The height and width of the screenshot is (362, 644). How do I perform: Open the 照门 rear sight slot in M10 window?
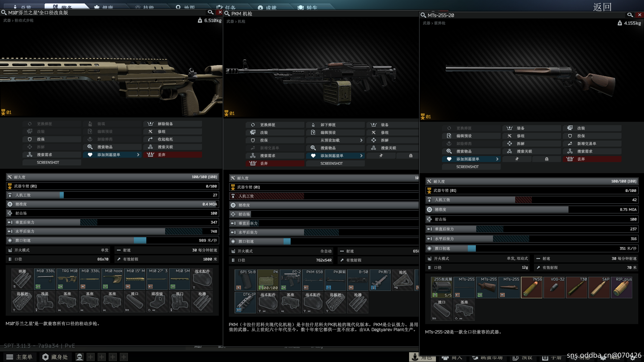[180, 302]
